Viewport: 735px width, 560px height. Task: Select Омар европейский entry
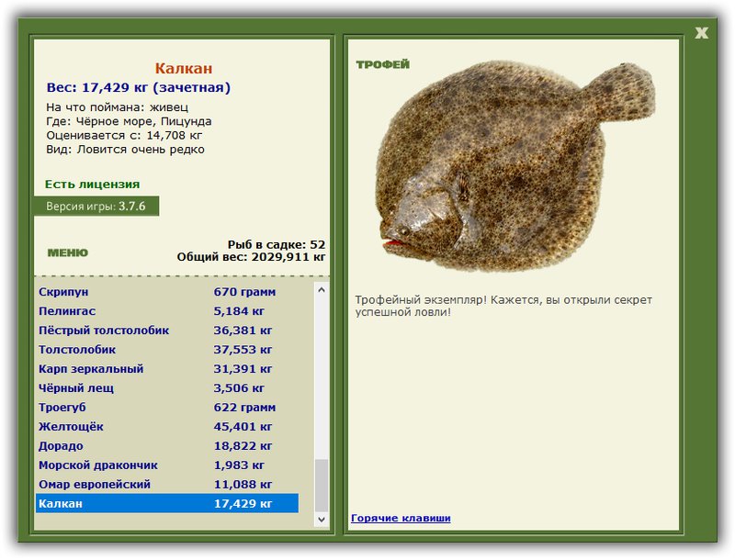(167, 484)
